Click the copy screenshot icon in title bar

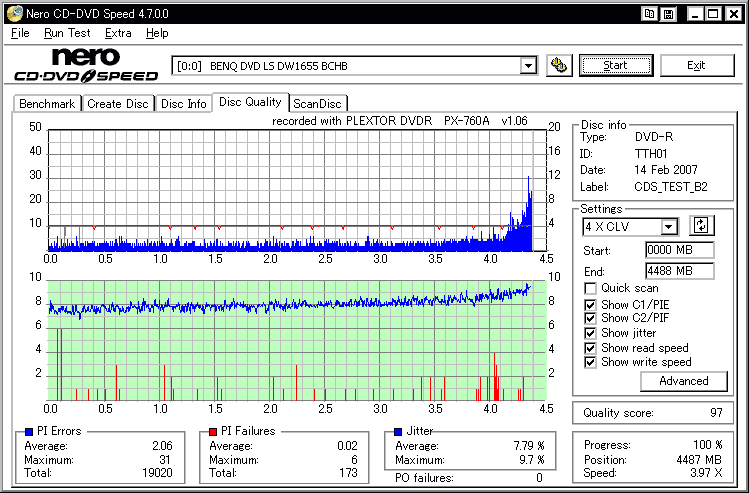coord(649,14)
